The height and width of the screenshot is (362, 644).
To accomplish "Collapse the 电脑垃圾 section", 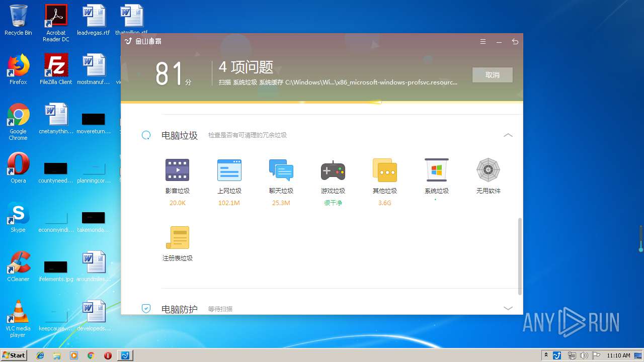I will [x=508, y=135].
